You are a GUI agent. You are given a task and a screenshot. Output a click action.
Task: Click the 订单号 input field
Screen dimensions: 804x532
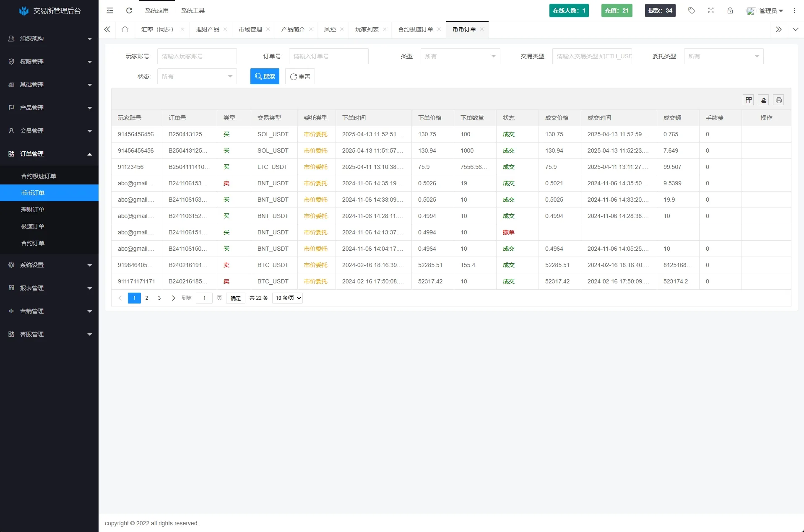point(328,56)
